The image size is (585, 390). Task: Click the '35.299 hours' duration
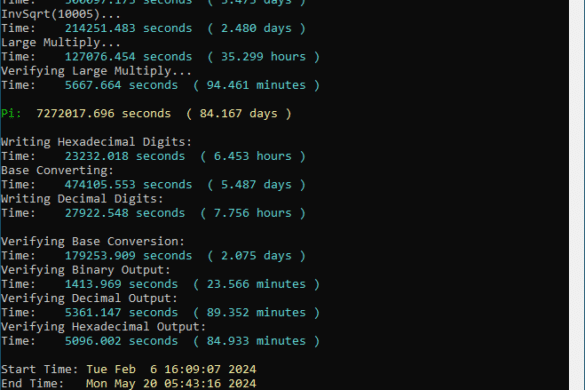click(x=263, y=57)
